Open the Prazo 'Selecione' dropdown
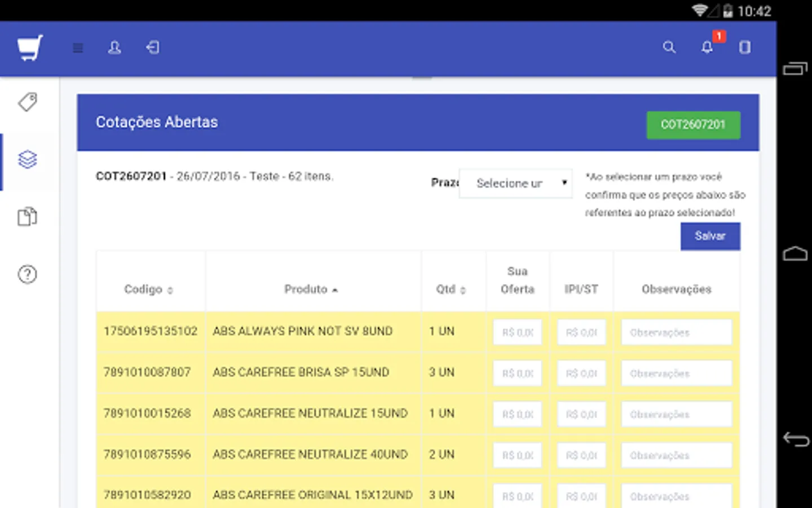This screenshot has width=812, height=508. (516, 183)
